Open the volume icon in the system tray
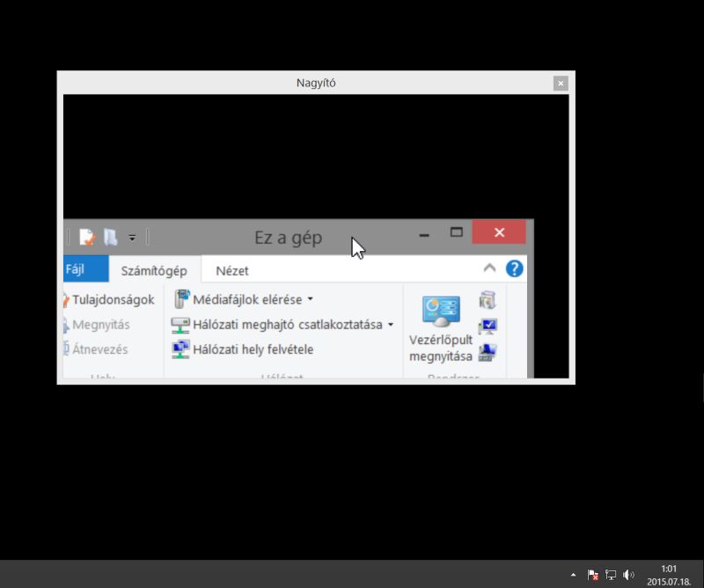This screenshot has width=704, height=588. 630,575
